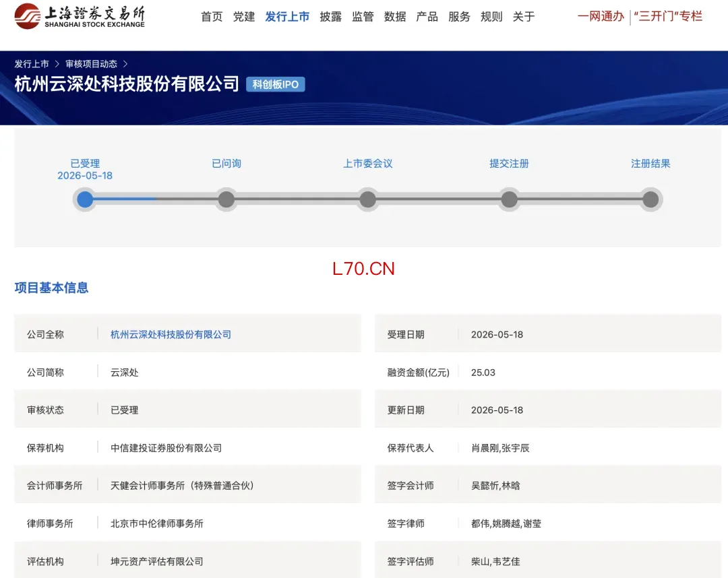Click the 签字评估师 field label
This screenshot has width=728, height=578.
(411, 561)
